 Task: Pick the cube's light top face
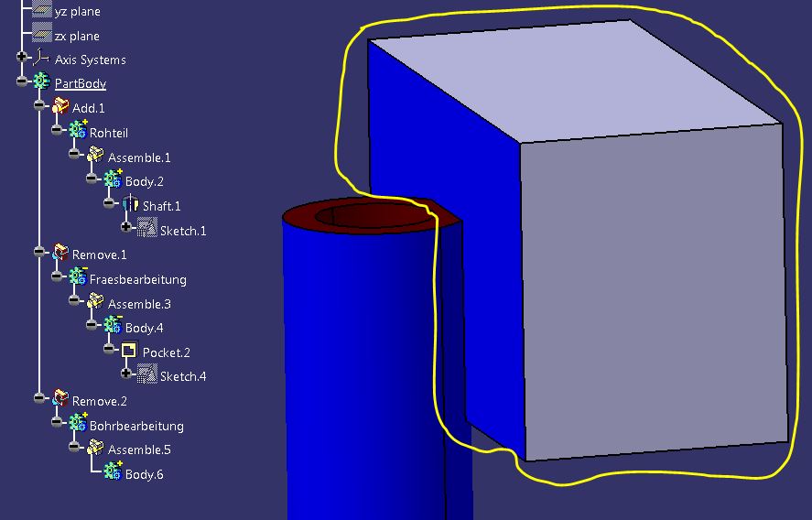[x=575, y=81]
